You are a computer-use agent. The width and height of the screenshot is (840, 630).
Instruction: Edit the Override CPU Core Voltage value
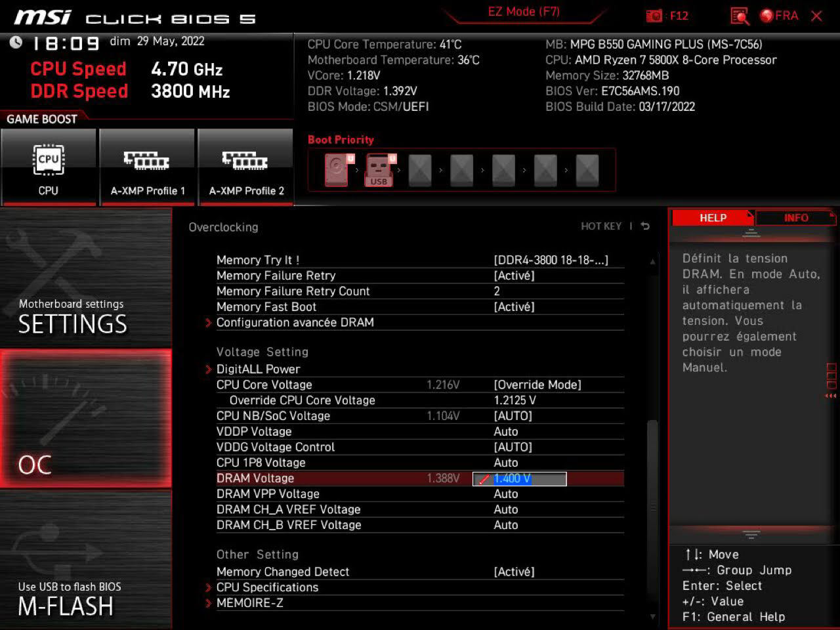click(515, 400)
